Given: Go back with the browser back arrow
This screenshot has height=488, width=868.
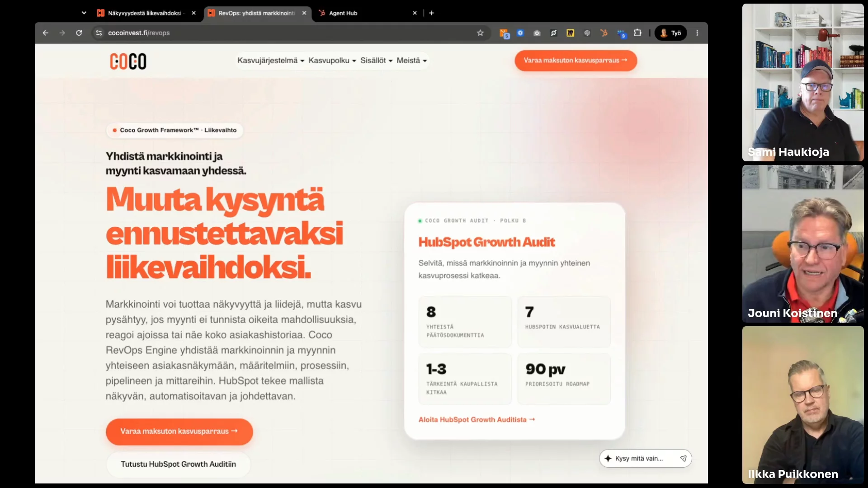Looking at the screenshot, I should [x=45, y=33].
